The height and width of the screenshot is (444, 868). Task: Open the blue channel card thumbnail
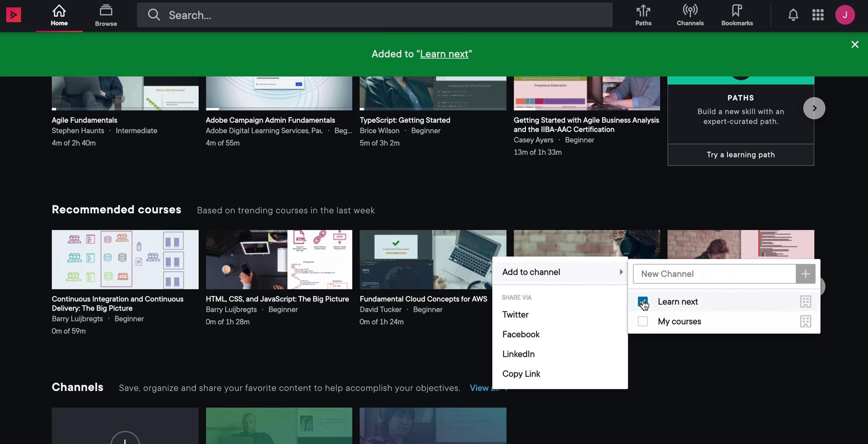(433, 426)
